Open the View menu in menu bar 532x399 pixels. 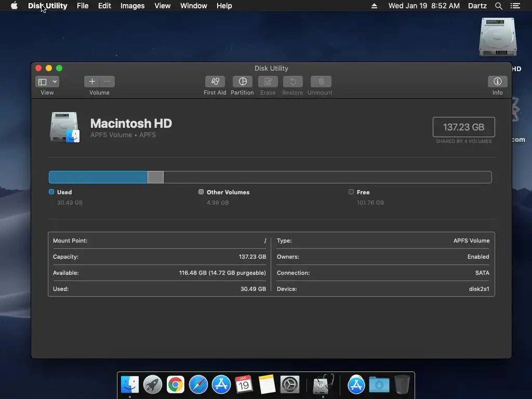[x=162, y=6]
